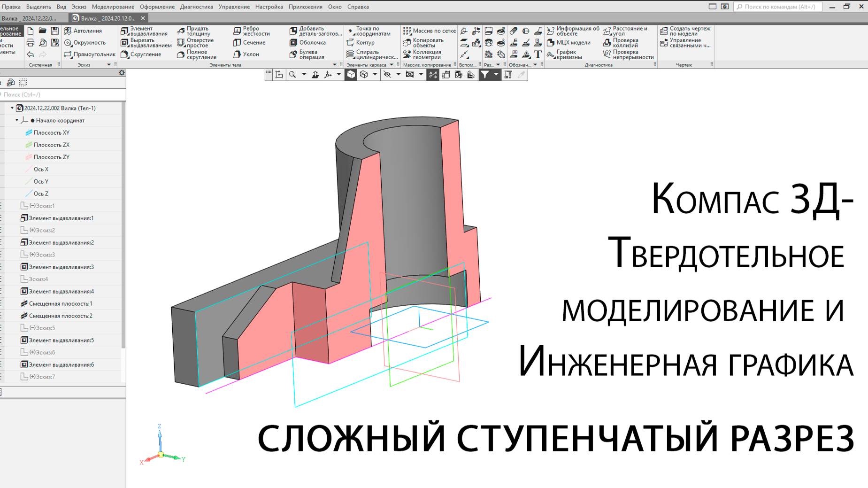Expand the Элементы тела group arrow
Viewport: 868px width, 488px height.
tap(335, 65)
